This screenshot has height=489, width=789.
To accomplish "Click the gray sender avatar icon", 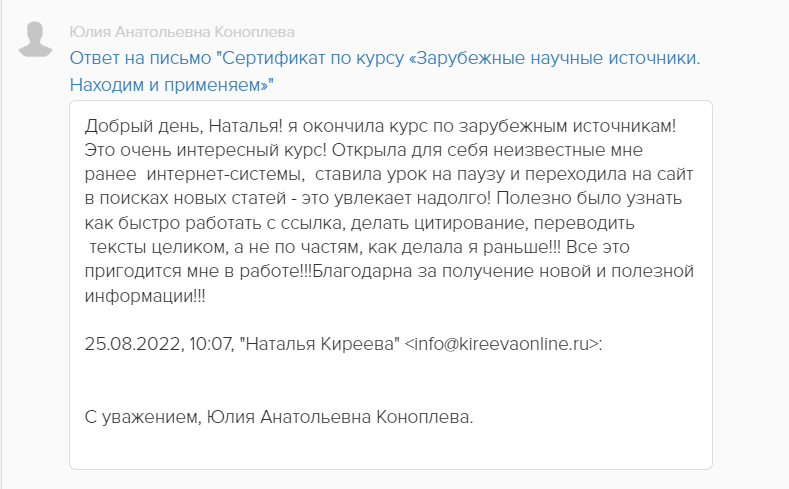I will pyautogui.click(x=37, y=38).
